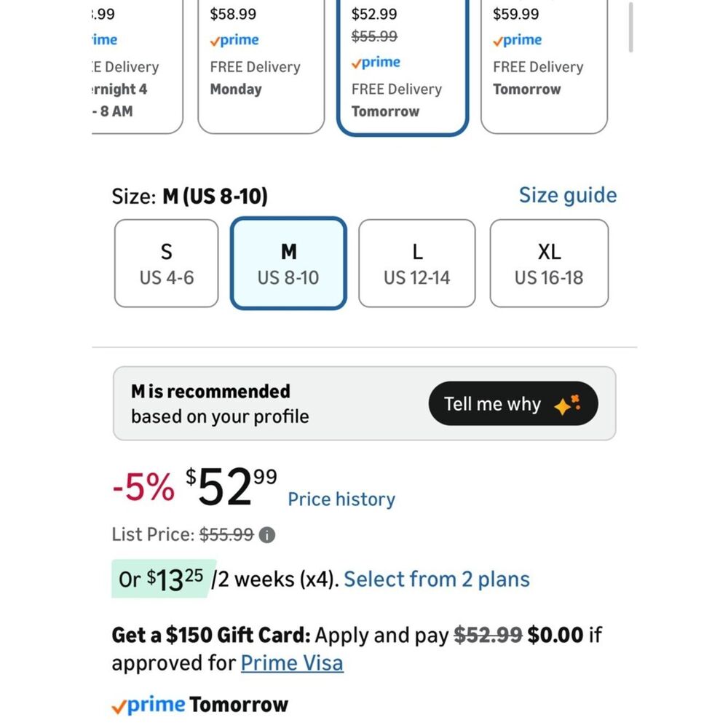This screenshot has width=728, height=728.
Task: Click the vertical scrollbar thumb at right
Action: [630, 28]
